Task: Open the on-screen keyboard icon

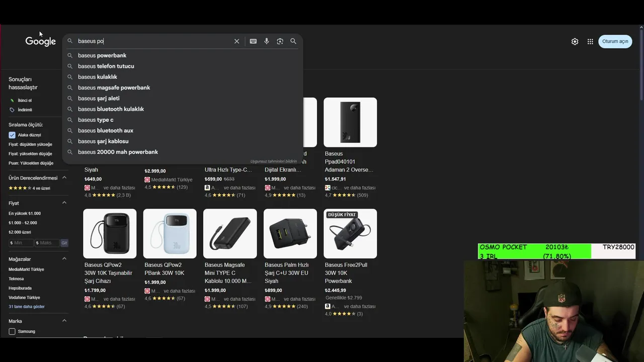Action: (253, 41)
